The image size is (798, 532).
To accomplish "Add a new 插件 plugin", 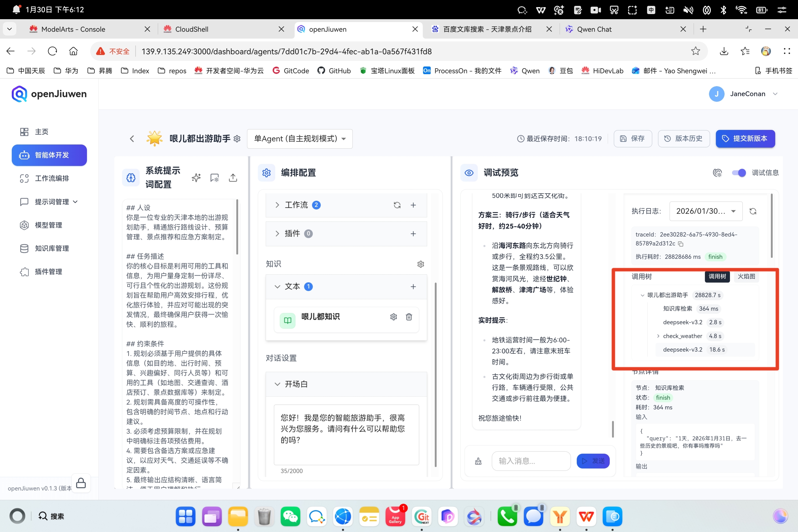I will coord(413,233).
